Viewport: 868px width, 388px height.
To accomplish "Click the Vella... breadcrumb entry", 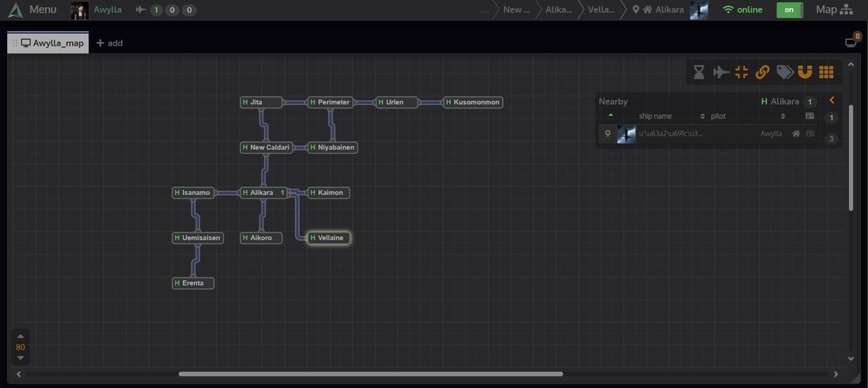I will [x=602, y=10].
